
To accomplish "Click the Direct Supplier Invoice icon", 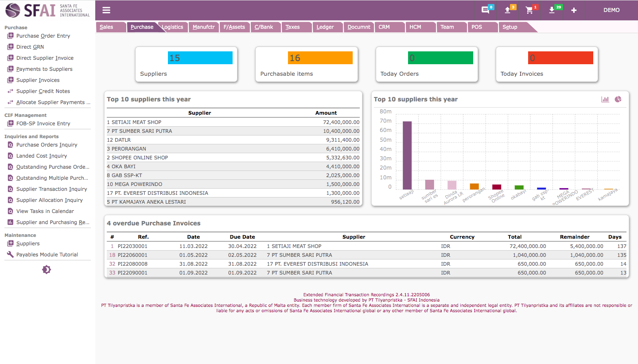I will coord(11,58).
